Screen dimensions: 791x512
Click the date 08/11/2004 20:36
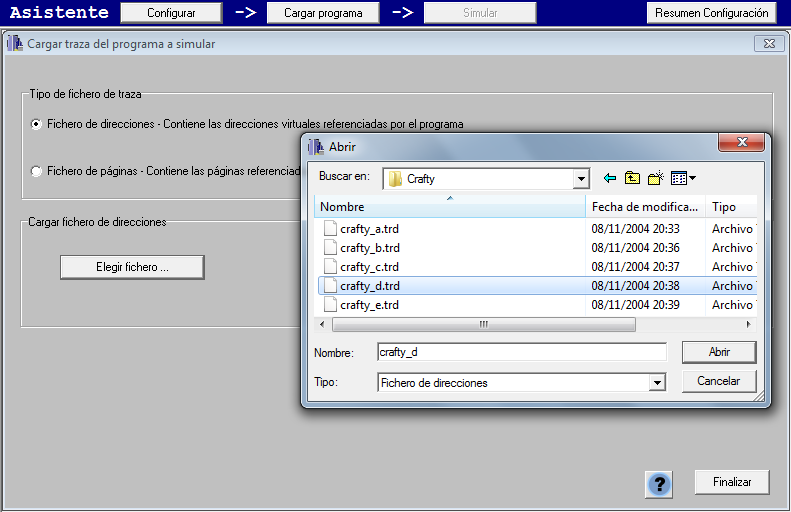click(636, 248)
